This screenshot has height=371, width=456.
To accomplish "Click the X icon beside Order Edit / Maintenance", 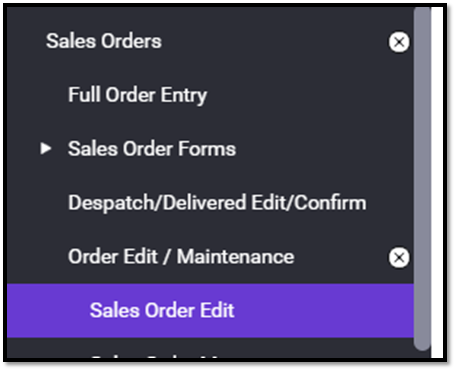I will click(x=399, y=257).
